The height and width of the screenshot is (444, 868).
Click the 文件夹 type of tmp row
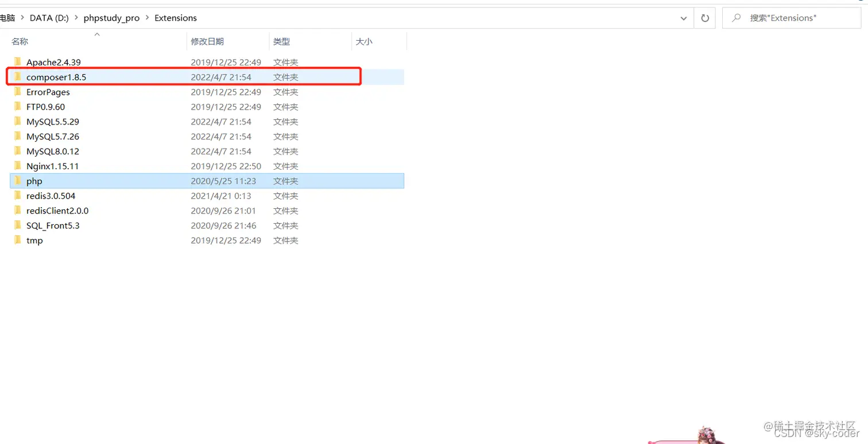click(285, 240)
